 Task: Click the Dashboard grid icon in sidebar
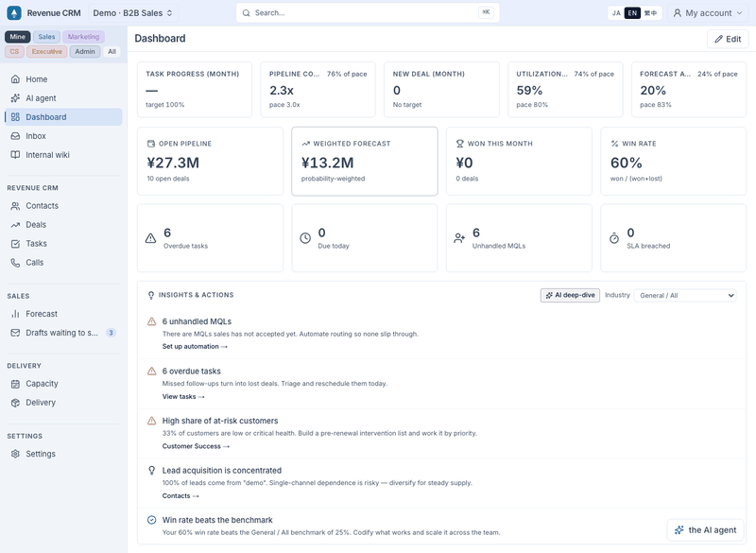coord(15,116)
